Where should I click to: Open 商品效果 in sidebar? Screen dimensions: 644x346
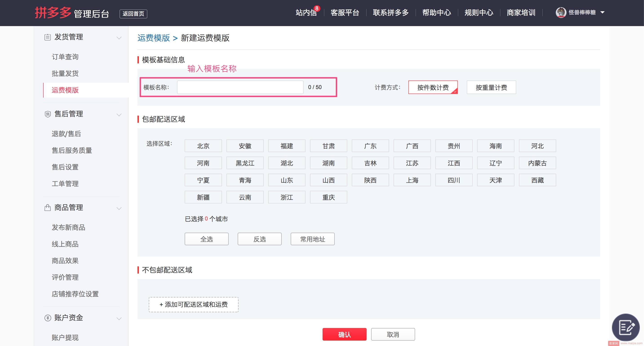click(x=65, y=261)
